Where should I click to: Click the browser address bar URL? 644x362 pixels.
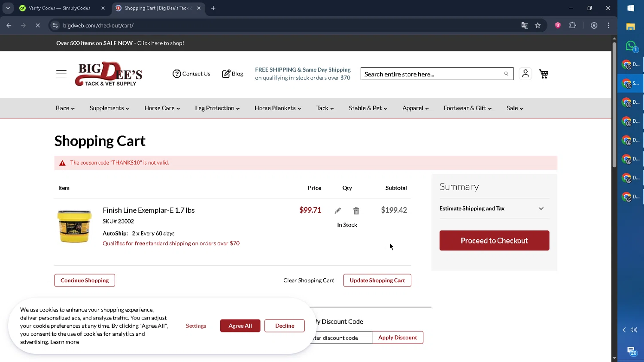pyautogui.click(x=98, y=26)
